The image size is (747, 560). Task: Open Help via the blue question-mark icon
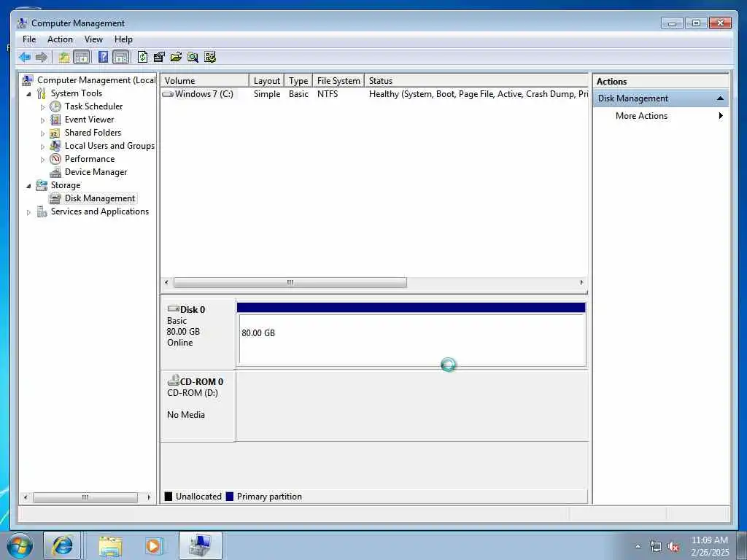click(103, 58)
